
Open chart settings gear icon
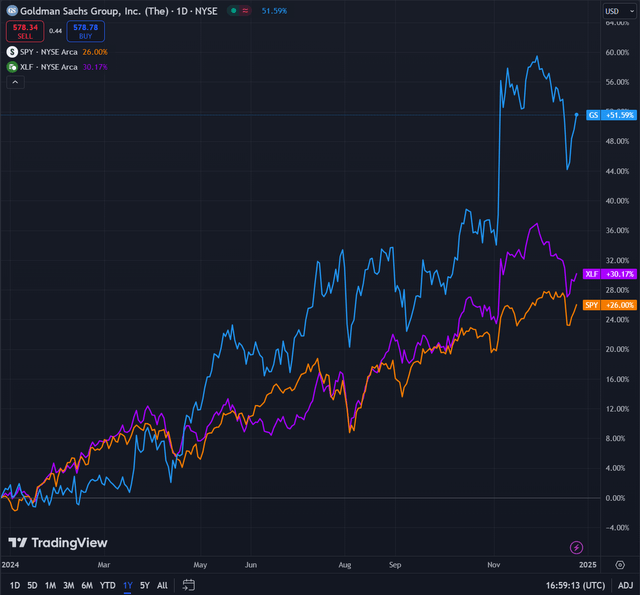click(x=620, y=565)
